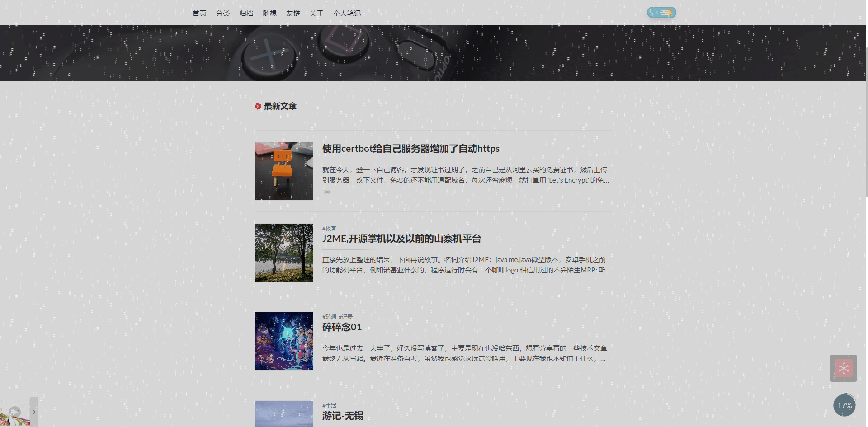Screen dimensions: 868x427
Task: Toggle the day/night theme switch
Action: [x=661, y=13]
